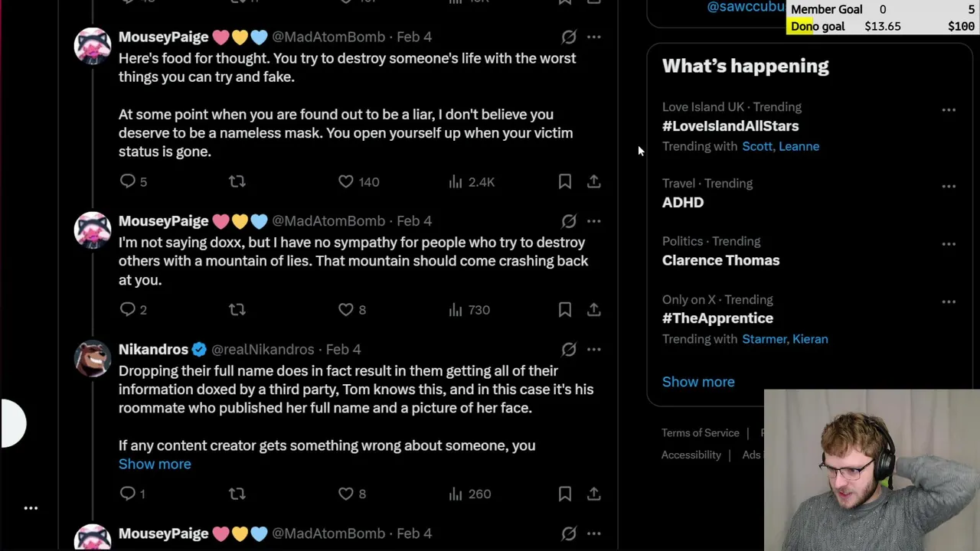The image size is (980, 551).
Task: Repost the Nikandros tweet
Action: pyautogui.click(x=237, y=494)
